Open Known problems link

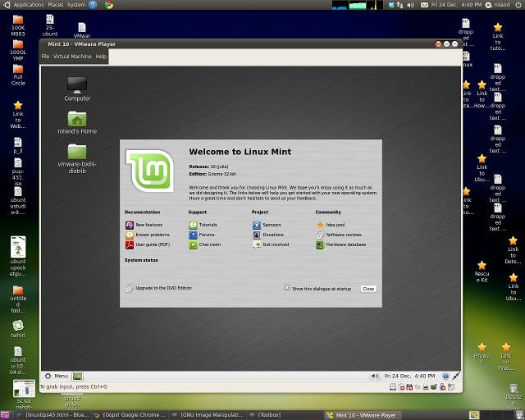(x=153, y=235)
